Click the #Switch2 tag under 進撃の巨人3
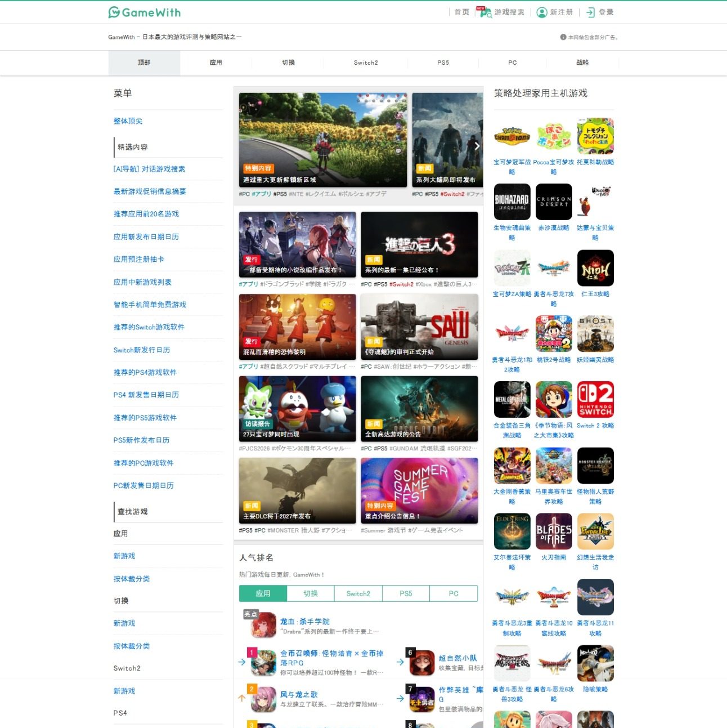The image size is (727, 728). pos(401,284)
